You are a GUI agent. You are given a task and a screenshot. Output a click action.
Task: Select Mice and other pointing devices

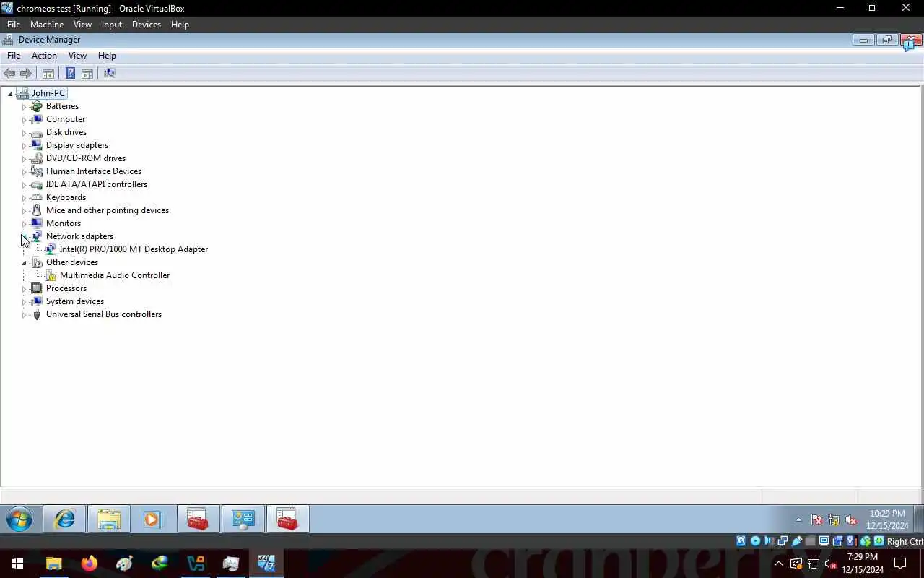click(108, 210)
